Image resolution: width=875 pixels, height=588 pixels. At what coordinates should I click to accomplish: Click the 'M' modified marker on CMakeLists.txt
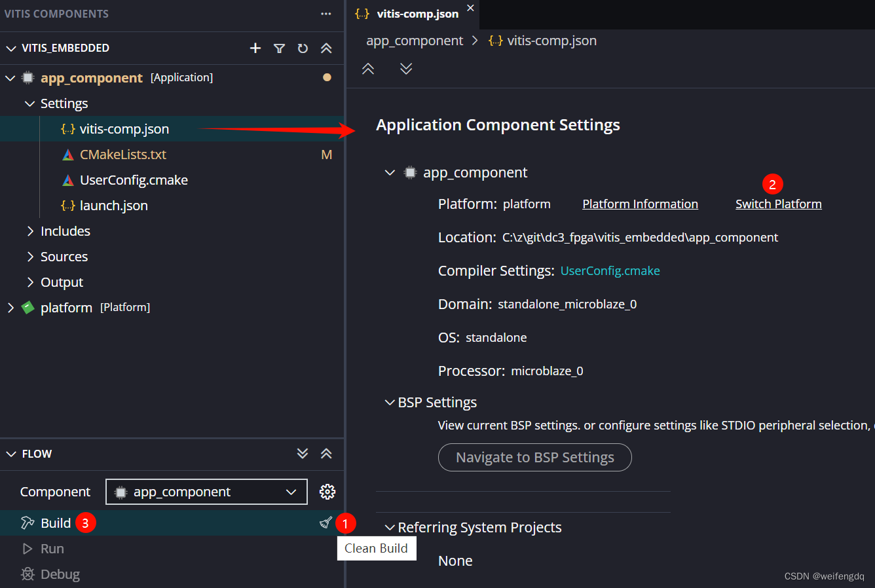(x=327, y=155)
